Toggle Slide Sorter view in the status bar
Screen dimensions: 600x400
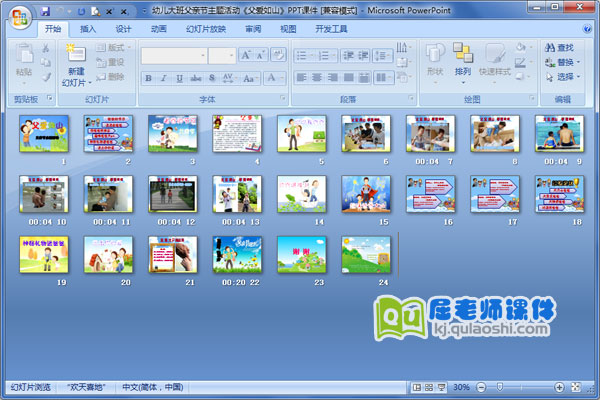428,387
